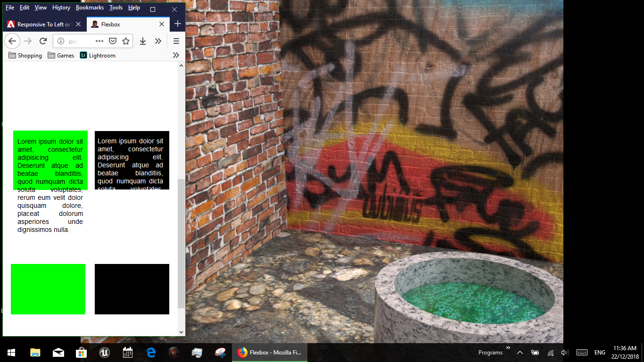Expand hidden system tray icons
Image resolution: width=644 pixels, height=362 pixels.
coord(520,353)
